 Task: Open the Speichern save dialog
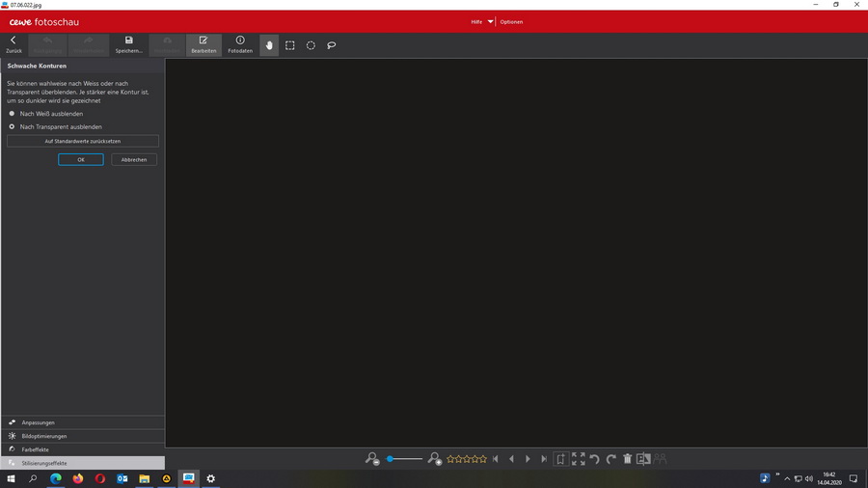(x=128, y=44)
